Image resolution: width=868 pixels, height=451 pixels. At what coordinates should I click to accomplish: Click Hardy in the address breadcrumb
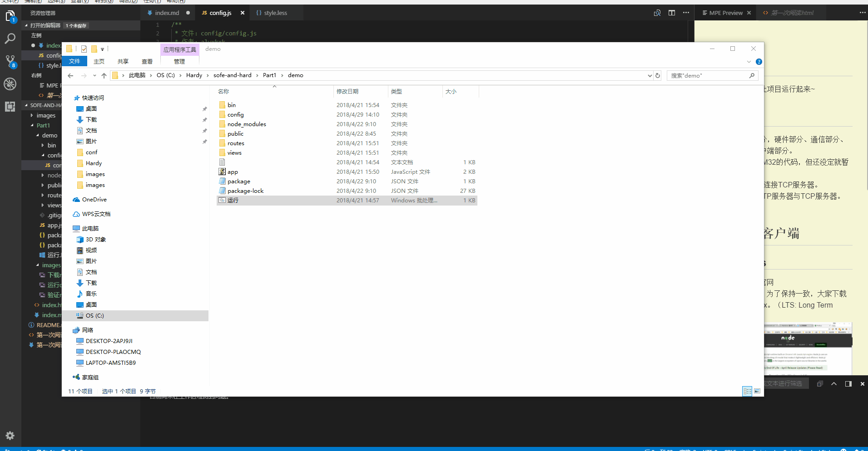[x=194, y=75]
